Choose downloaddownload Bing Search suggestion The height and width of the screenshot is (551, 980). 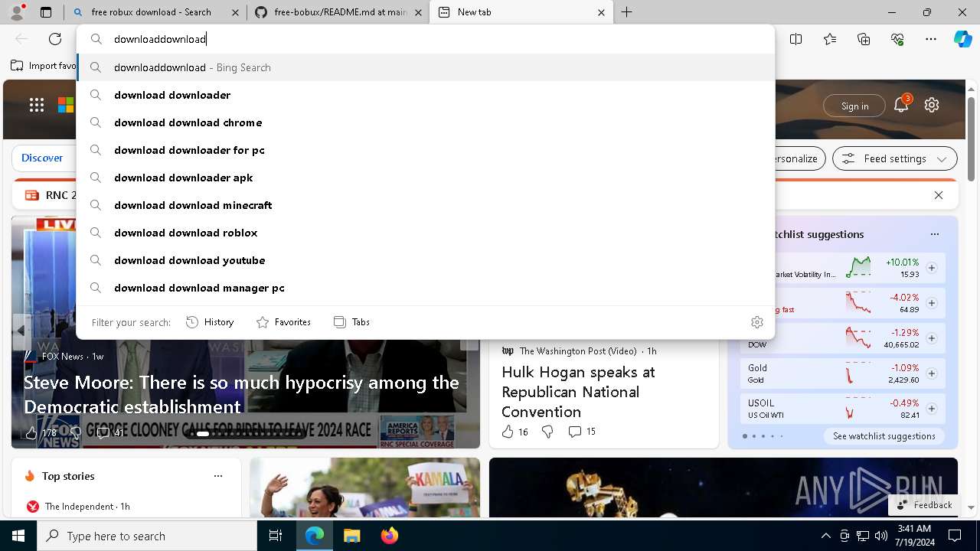(x=426, y=67)
